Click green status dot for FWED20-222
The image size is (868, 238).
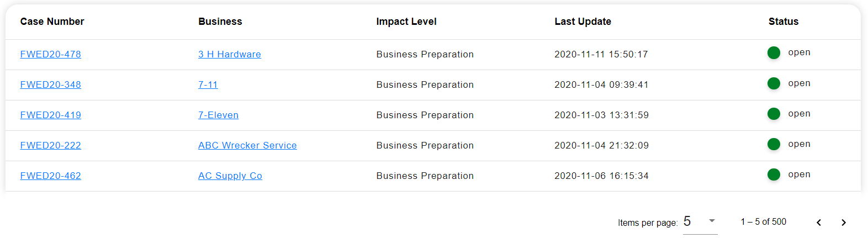click(774, 144)
